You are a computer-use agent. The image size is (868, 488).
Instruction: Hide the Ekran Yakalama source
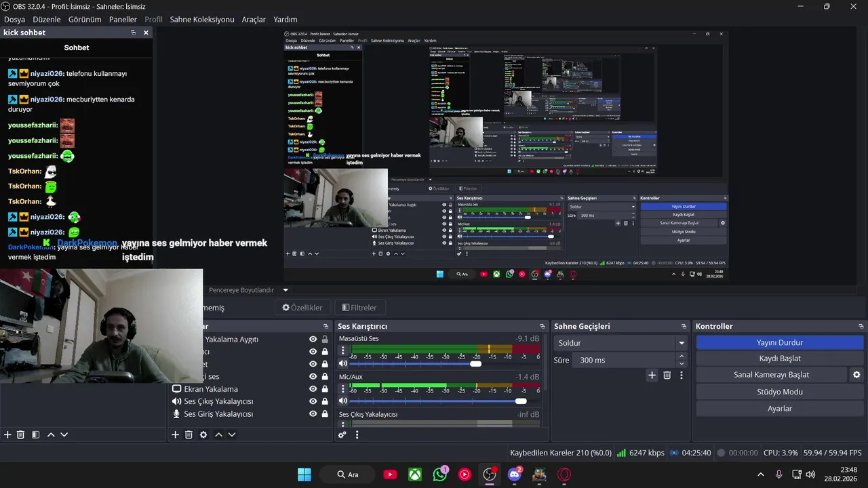[x=313, y=389]
